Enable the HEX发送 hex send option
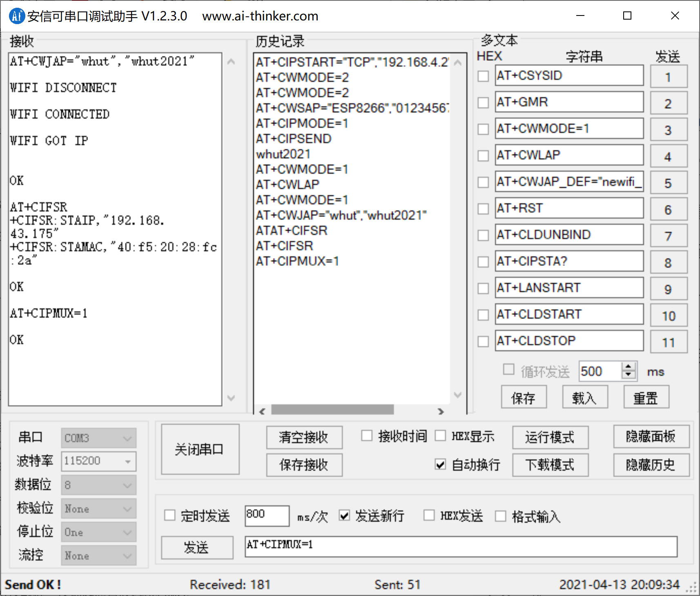Image resolution: width=700 pixels, height=596 pixels. 429,516
